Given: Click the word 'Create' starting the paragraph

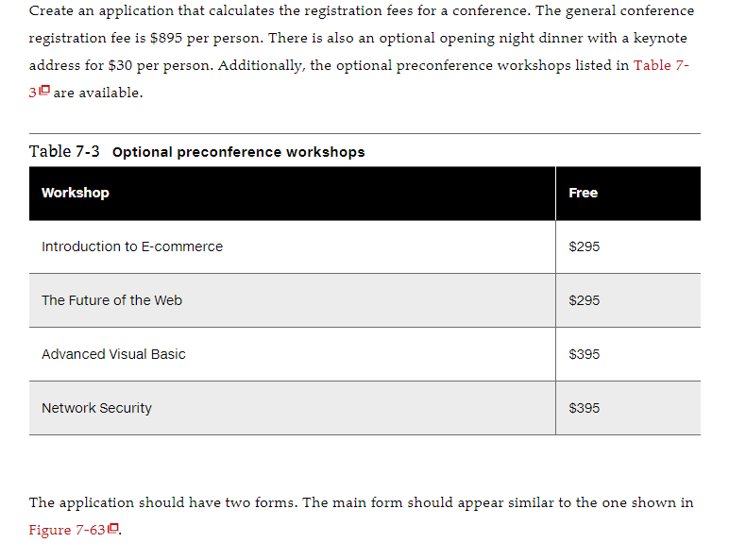Looking at the screenshot, I should tap(51, 10).
